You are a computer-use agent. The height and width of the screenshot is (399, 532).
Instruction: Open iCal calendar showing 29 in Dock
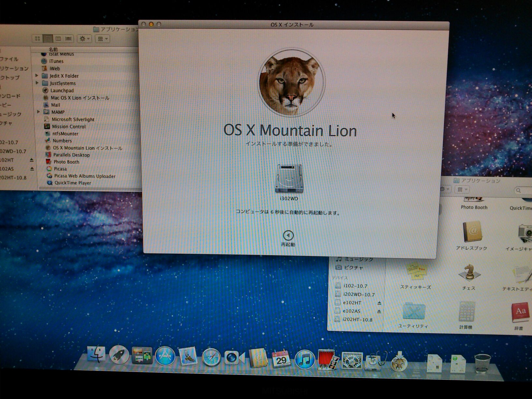tap(281, 359)
